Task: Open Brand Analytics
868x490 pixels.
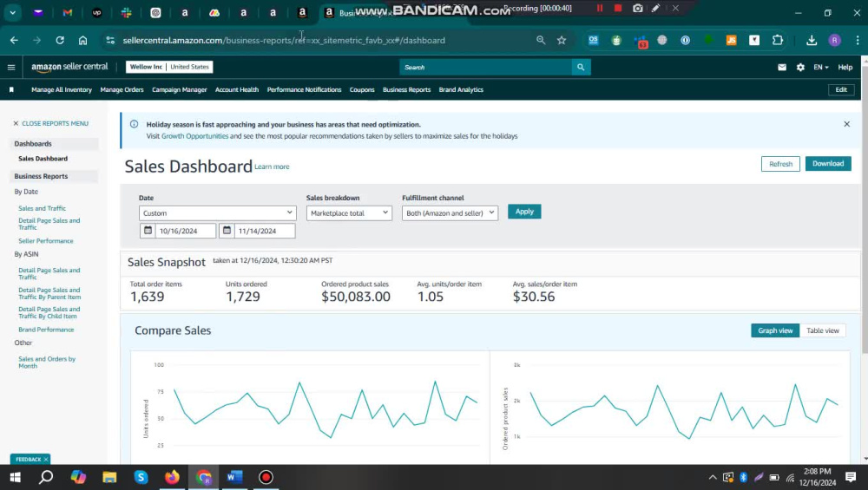Action: point(461,89)
